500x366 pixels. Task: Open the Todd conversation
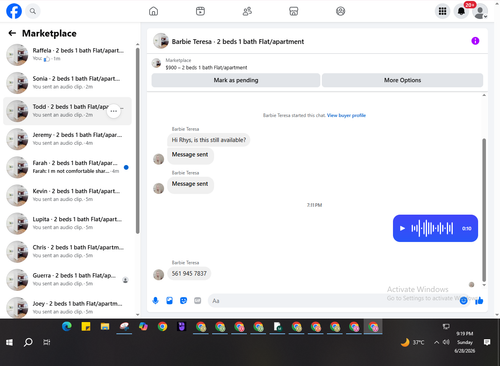[67, 111]
